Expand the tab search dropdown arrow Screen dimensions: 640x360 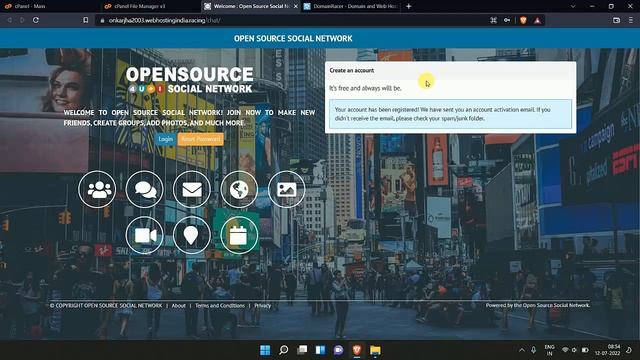(573, 6)
